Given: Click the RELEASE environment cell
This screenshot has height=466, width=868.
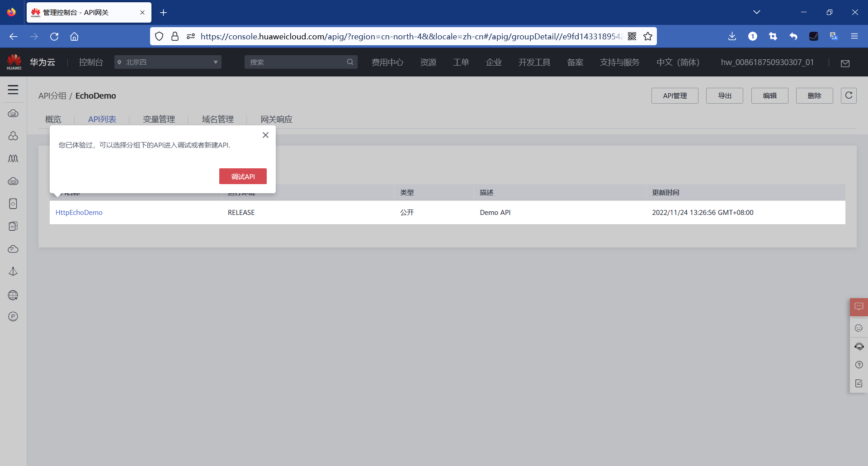Looking at the screenshot, I should coord(241,212).
